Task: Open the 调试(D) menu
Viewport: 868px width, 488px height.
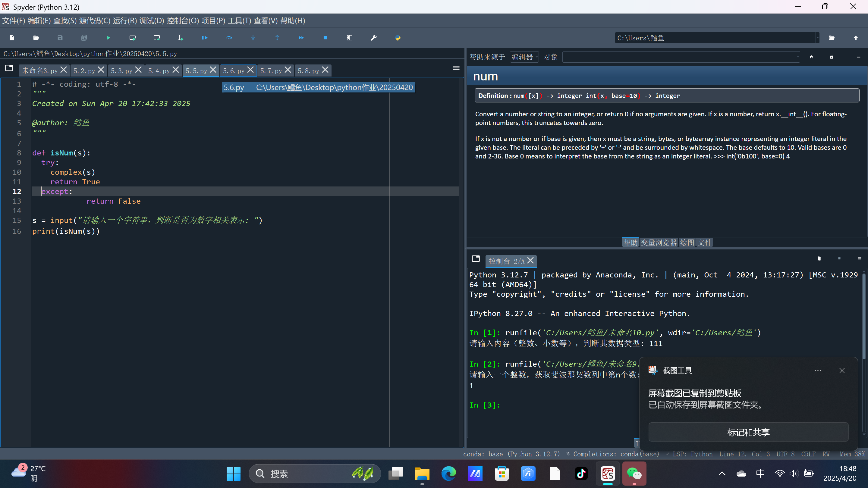Action: (x=152, y=21)
